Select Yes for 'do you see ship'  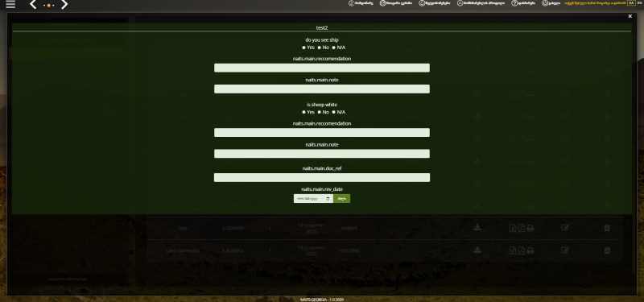pos(304,48)
